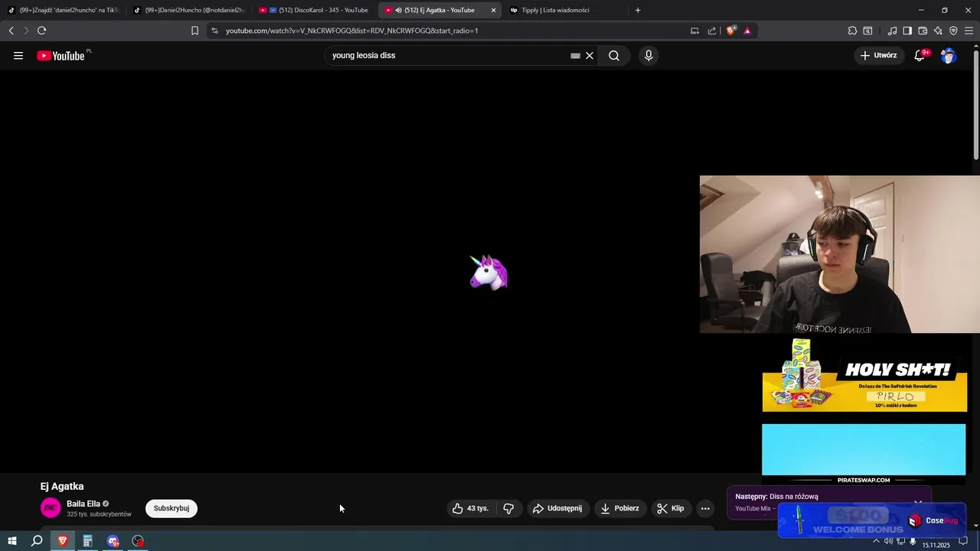
Task: Switch to daniel2huncho TikTok search tab
Action: [64, 10]
